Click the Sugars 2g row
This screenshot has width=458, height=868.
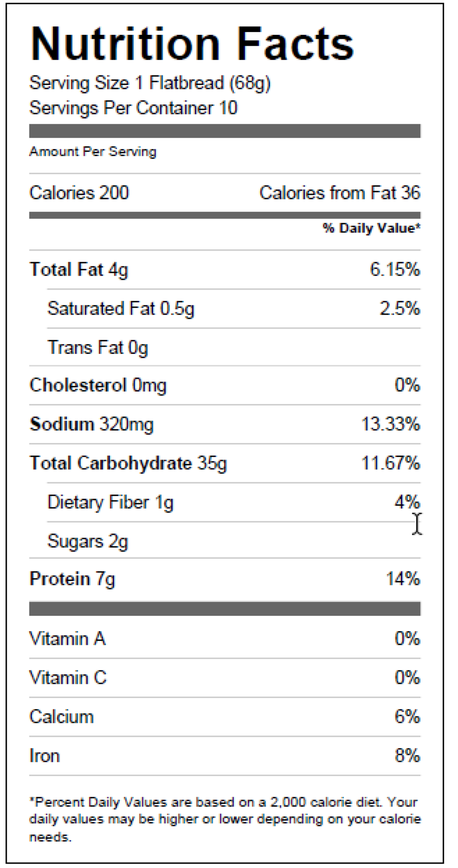[88, 542]
